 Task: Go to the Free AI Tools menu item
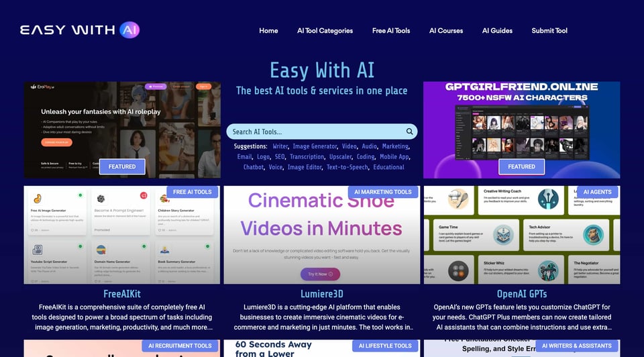coord(391,31)
